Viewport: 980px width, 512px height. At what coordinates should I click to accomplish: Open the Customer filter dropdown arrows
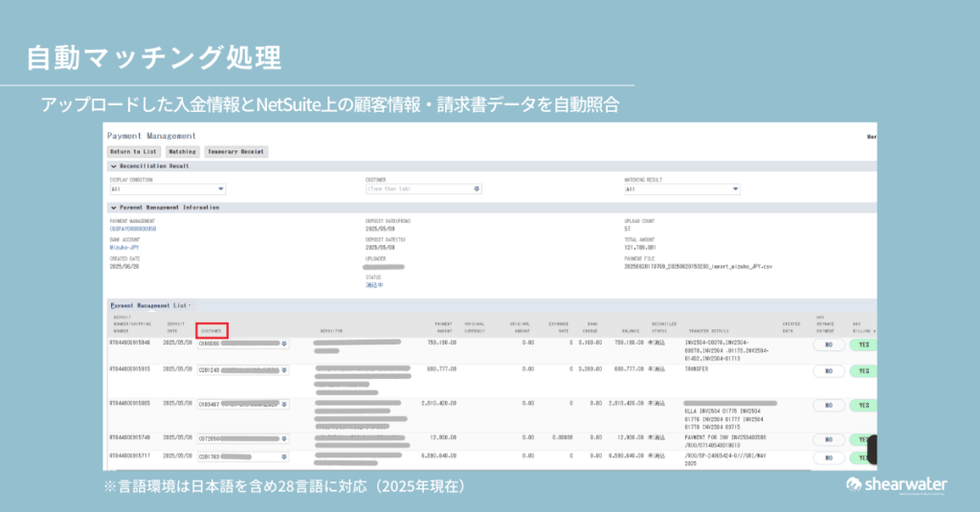(477, 189)
